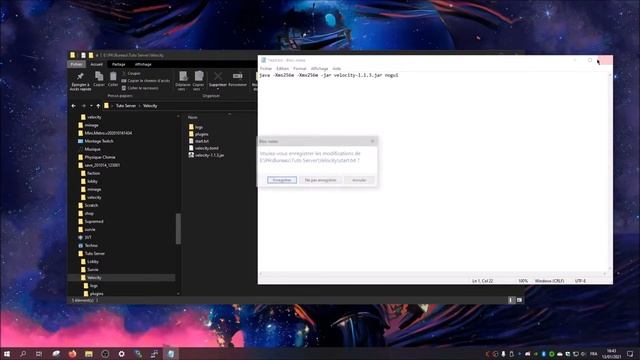Close the Bloc-notes save dialog with X
The height and width of the screenshot is (360, 640).
[372, 141]
